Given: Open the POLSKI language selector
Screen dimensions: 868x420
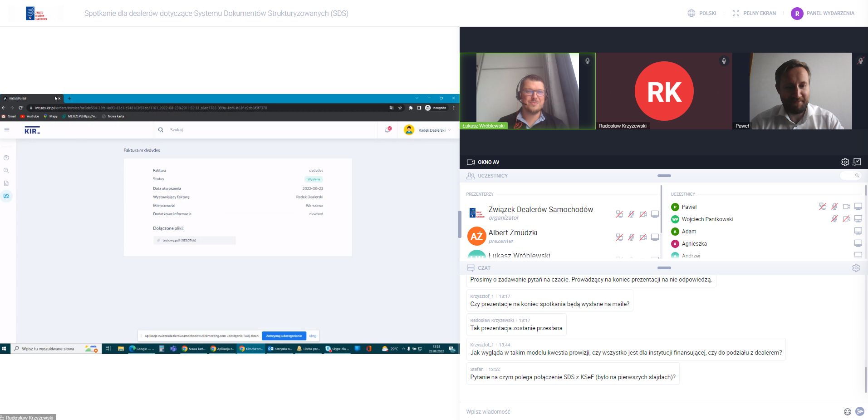Looking at the screenshot, I should [x=702, y=13].
